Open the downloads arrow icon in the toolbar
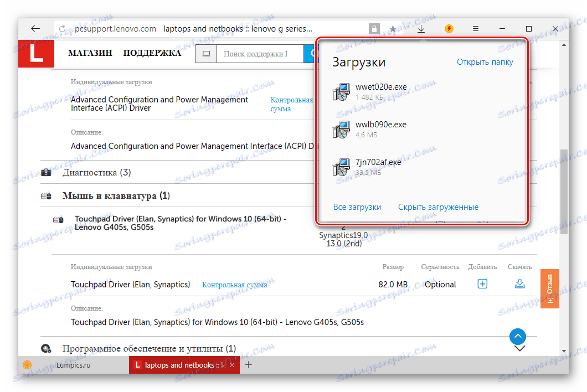Screen dimensions: 587x392 (421, 28)
